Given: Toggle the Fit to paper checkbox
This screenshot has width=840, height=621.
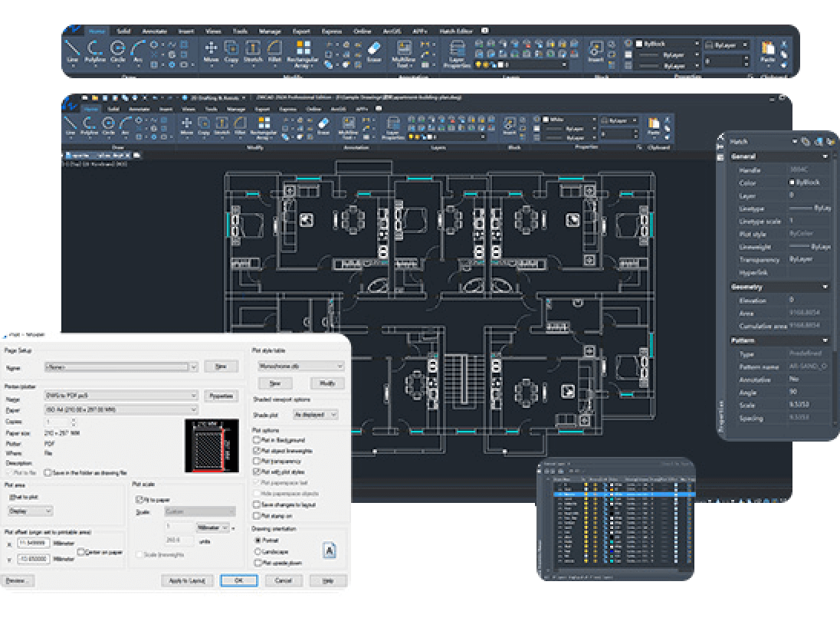Looking at the screenshot, I should point(139,499).
